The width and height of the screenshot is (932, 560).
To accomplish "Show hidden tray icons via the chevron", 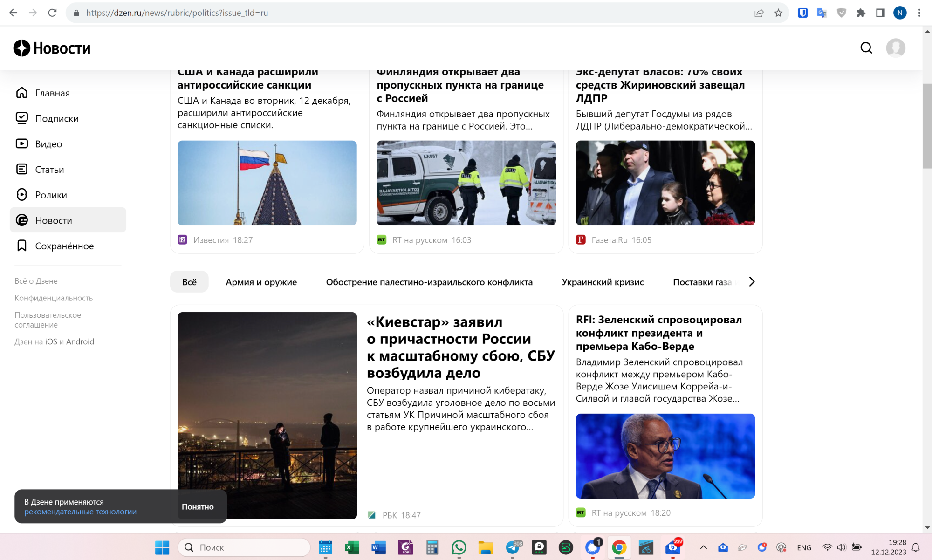I will click(704, 547).
